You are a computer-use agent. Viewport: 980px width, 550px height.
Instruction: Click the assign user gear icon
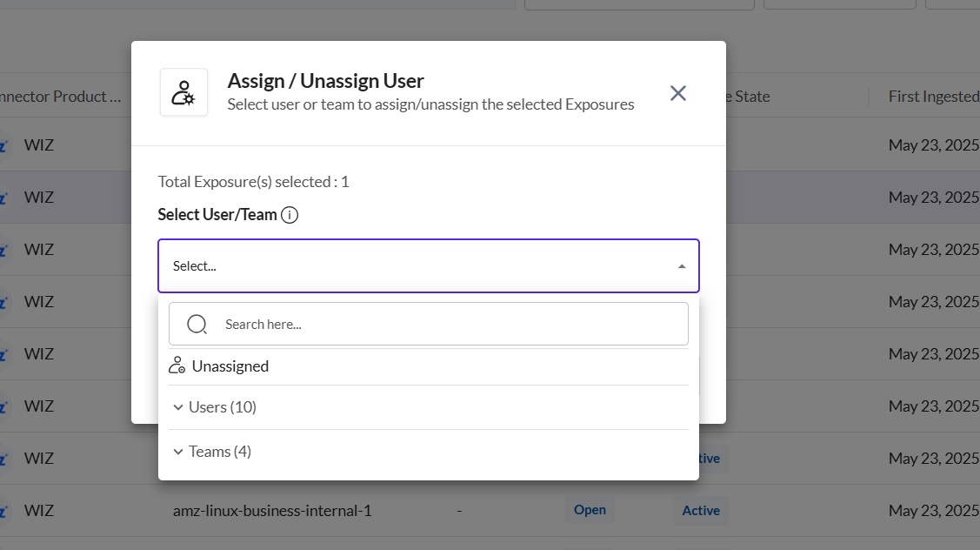[x=183, y=92]
